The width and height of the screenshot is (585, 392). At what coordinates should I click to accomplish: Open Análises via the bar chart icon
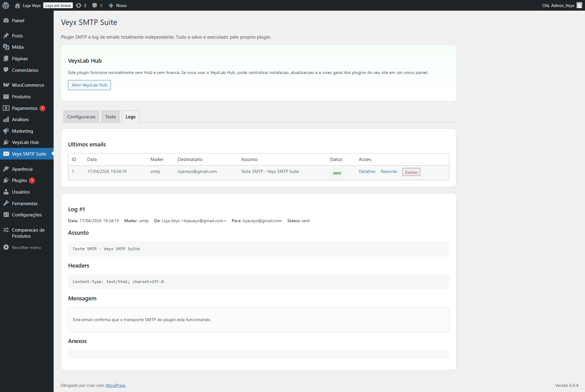point(6,119)
